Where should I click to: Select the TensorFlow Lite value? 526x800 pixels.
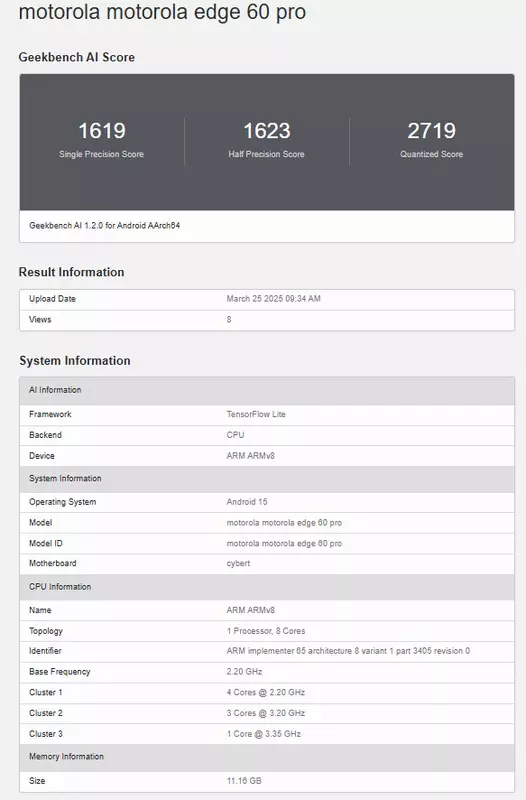[256, 414]
